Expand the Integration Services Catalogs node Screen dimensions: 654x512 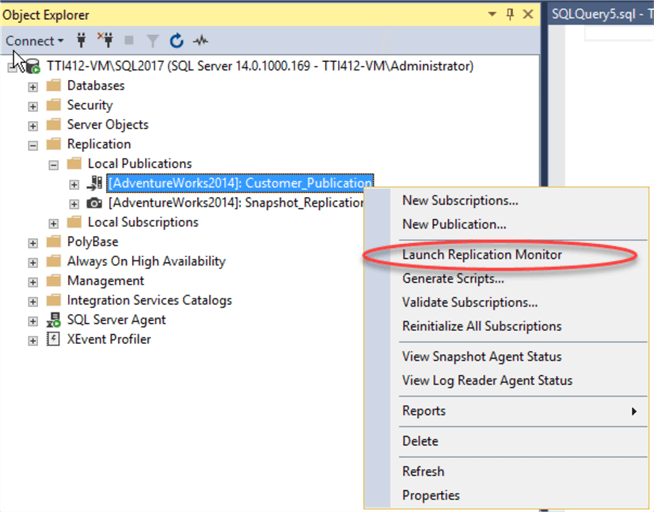coord(33,301)
